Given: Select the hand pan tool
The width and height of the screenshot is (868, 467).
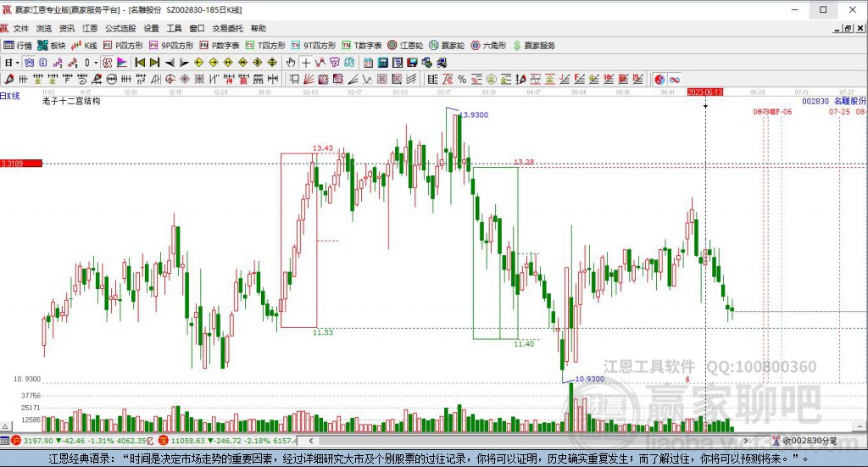Looking at the screenshot, I should [x=291, y=63].
